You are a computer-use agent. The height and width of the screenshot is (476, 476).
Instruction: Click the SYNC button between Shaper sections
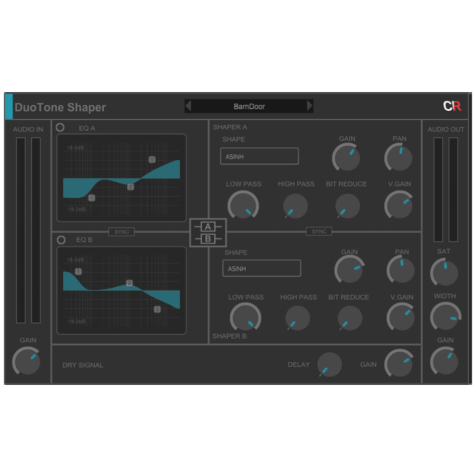(319, 231)
